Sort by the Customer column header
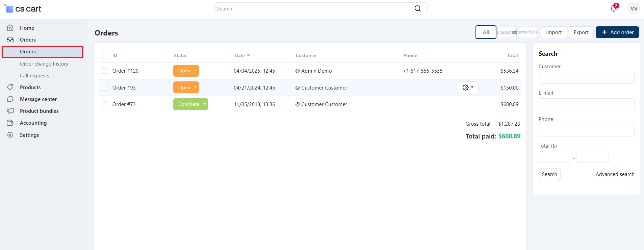 tap(306, 55)
